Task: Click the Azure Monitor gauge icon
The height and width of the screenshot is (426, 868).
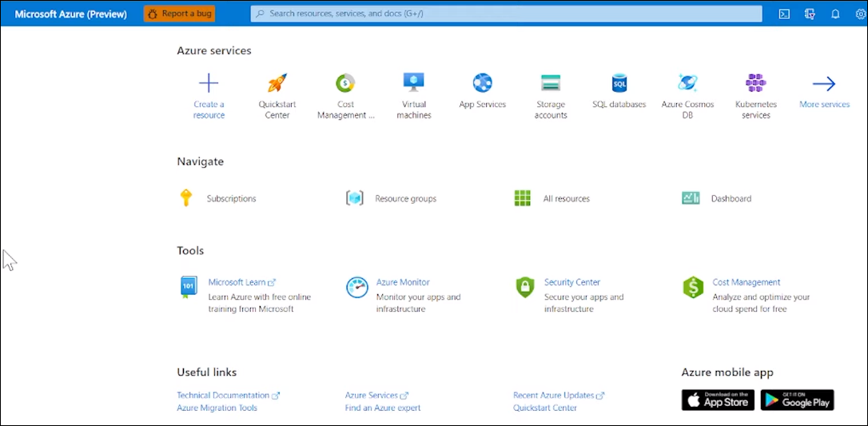Action: 357,288
